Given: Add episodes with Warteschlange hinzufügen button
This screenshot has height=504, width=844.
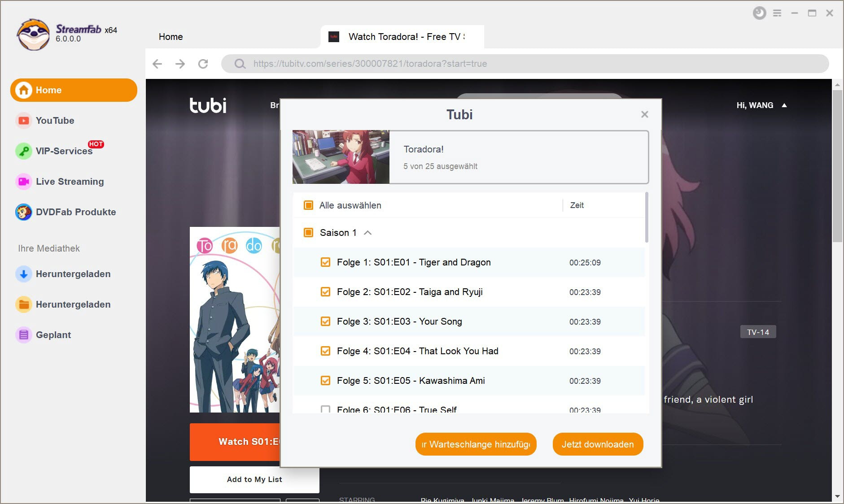Looking at the screenshot, I should [476, 444].
